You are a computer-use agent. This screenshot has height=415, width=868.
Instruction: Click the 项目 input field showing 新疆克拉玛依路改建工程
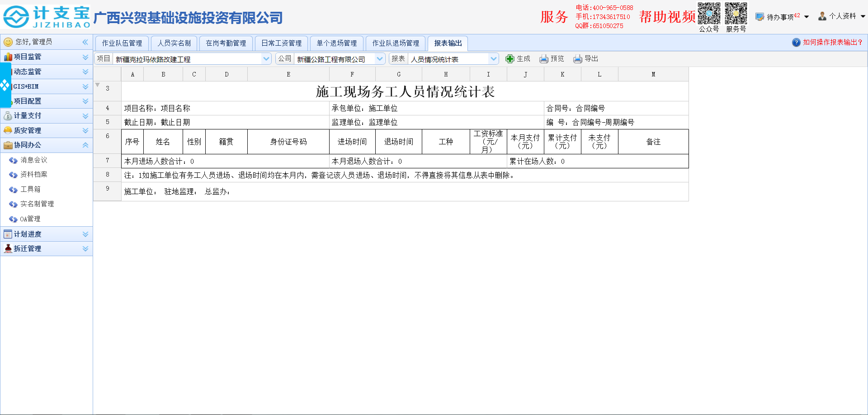pyautogui.click(x=188, y=59)
